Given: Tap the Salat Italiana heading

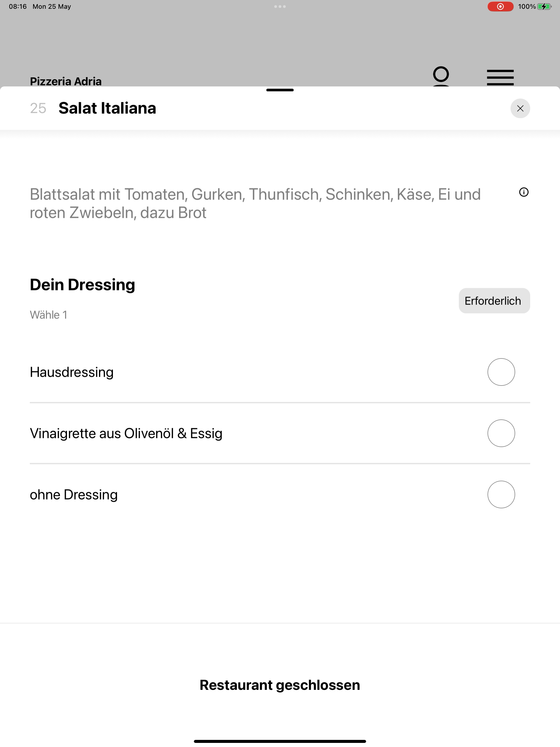Looking at the screenshot, I should point(107,108).
